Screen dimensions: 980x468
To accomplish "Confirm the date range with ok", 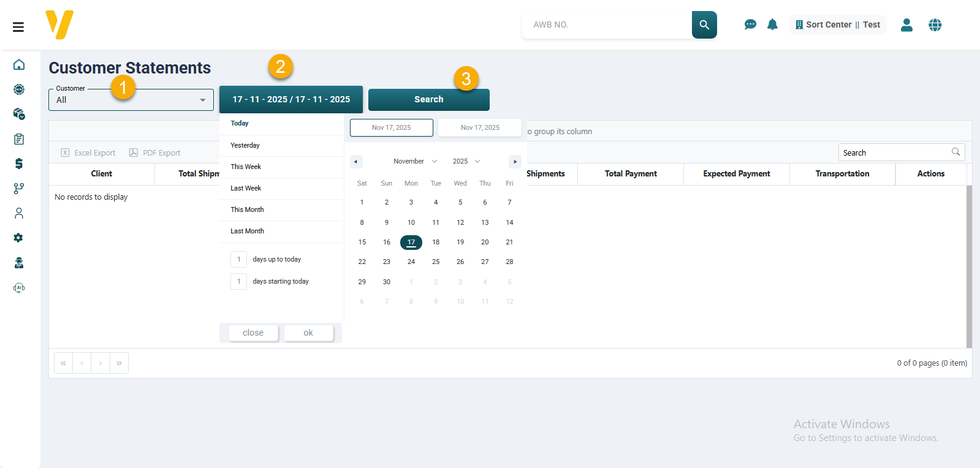I will (308, 333).
